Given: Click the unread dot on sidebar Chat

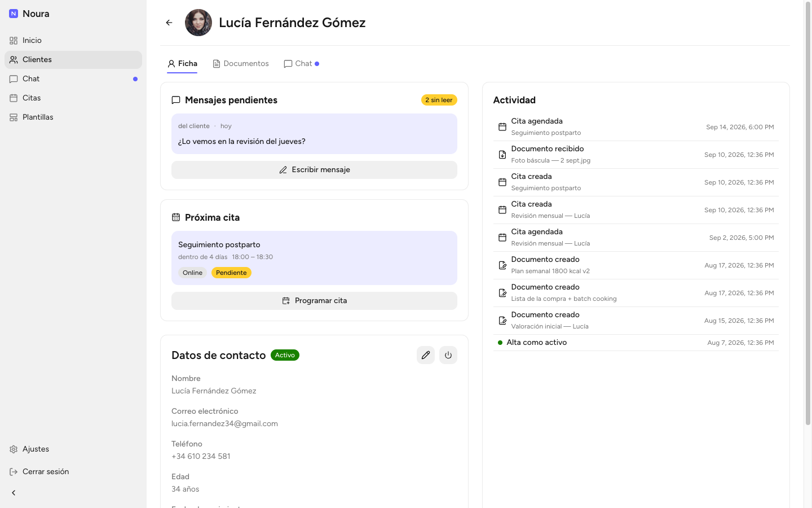Looking at the screenshot, I should pyautogui.click(x=135, y=79).
